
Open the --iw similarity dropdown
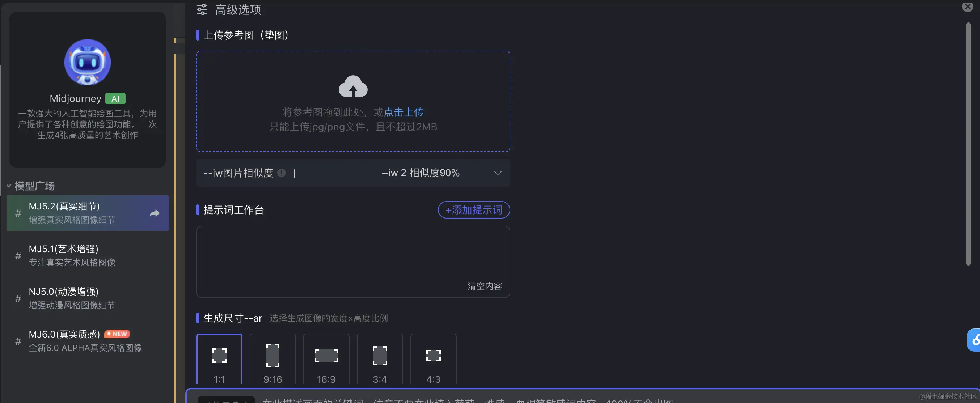click(497, 173)
